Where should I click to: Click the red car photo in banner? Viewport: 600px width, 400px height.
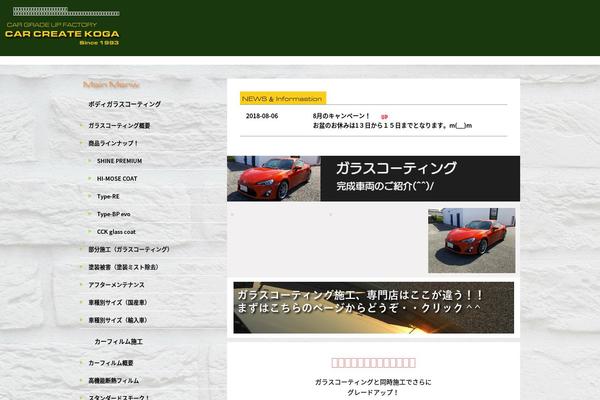click(274, 178)
